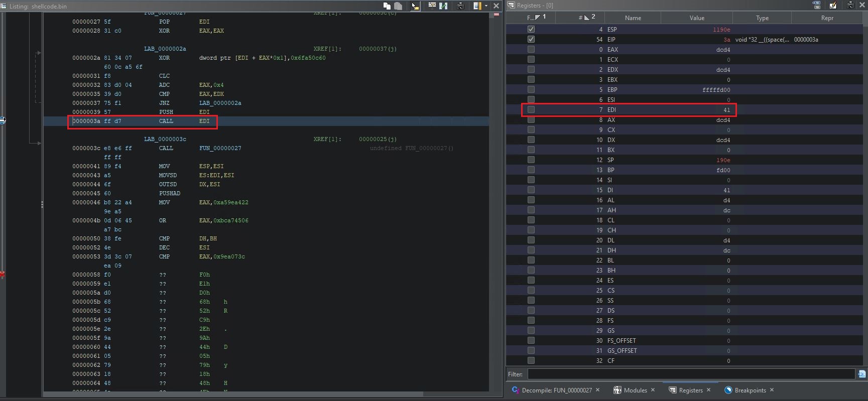Sort registers by the Name column header

point(633,18)
